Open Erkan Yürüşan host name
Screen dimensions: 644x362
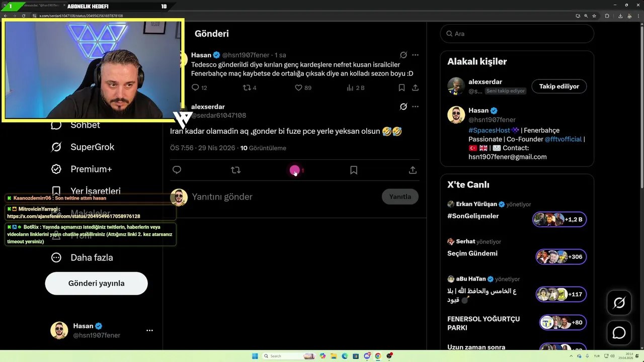point(476,204)
